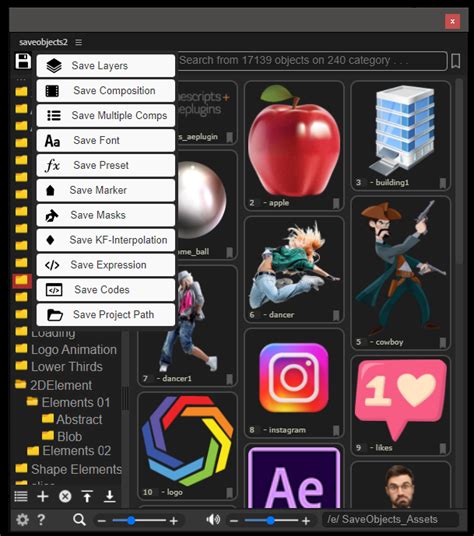This screenshot has height=536, width=474.
Task: Toggle bookmark on the apple item
Action: pyautogui.click(x=336, y=203)
